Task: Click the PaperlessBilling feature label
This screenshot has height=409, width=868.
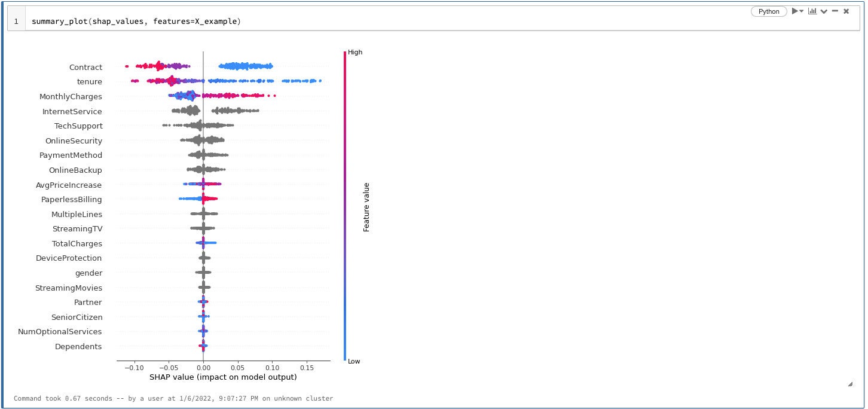Action: [71, 200]
